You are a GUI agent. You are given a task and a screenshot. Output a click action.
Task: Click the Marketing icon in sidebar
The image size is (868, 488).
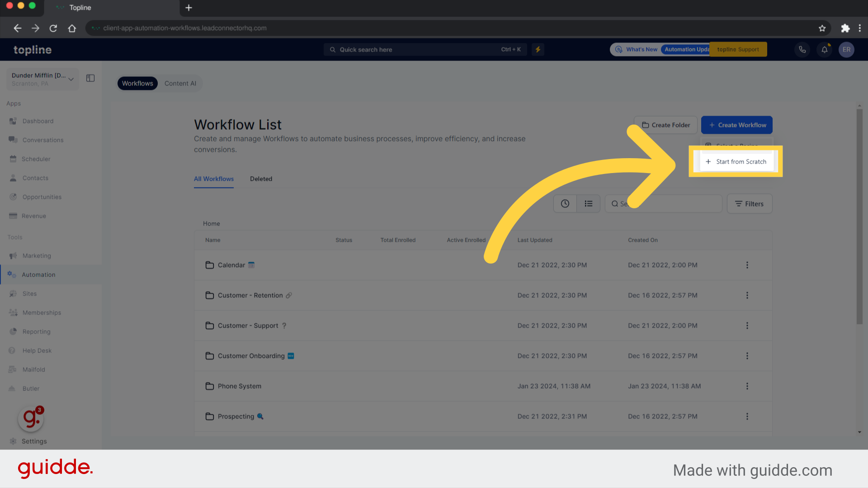pyautogui.click(x=13, y=255)
